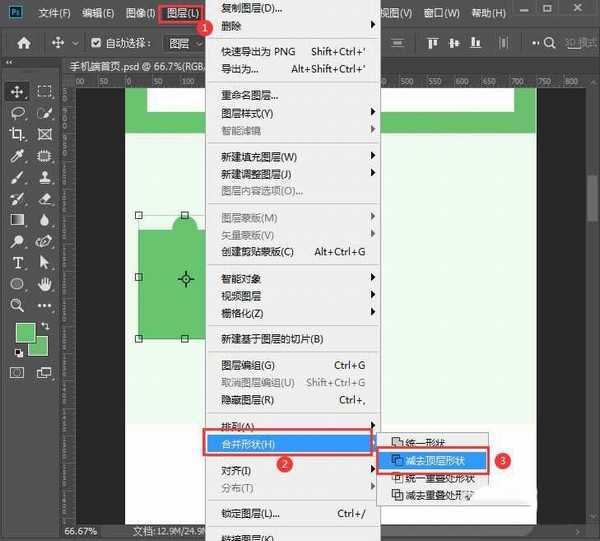Click 重命名图层... menu entry
This screenshot has height=541, width=600.
(249, 96)
